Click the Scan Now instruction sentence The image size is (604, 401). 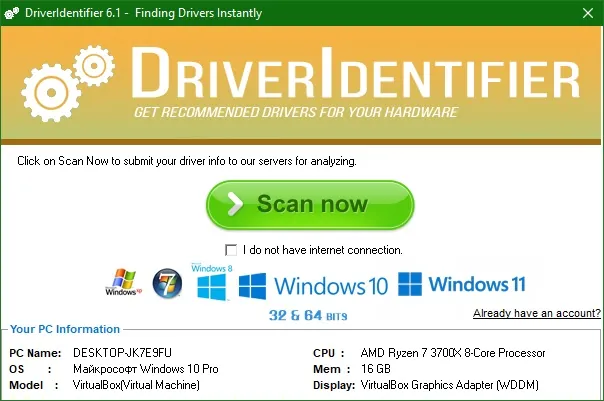click(x=187, y=161)
